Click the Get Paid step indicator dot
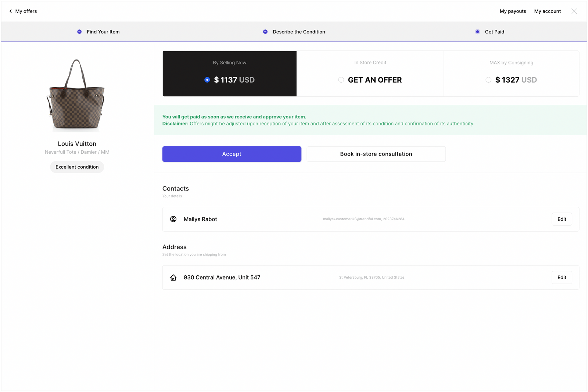588x392 pixels. [477, 32]
